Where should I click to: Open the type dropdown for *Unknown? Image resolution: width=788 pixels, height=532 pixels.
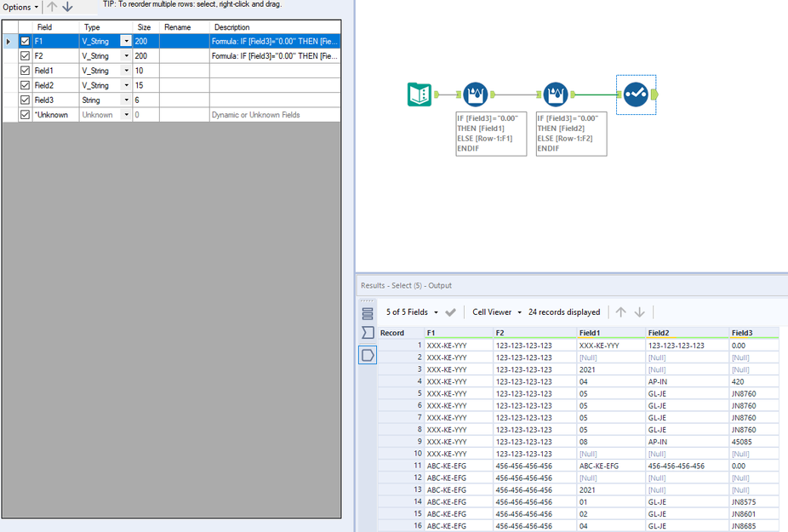tap(126, 115)
